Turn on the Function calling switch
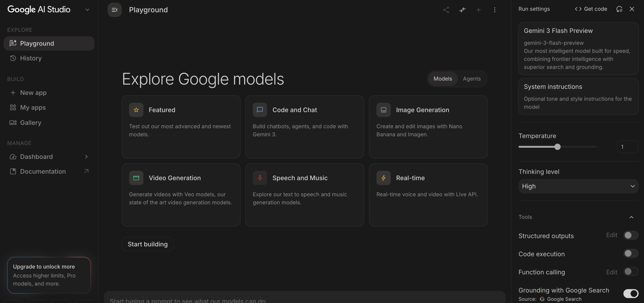 coord(631,271)
